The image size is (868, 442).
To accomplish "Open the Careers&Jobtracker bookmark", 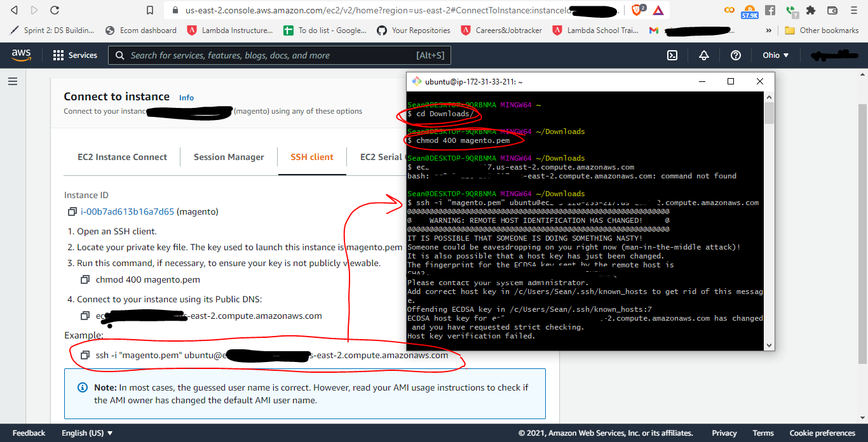I will pos(502,30).
